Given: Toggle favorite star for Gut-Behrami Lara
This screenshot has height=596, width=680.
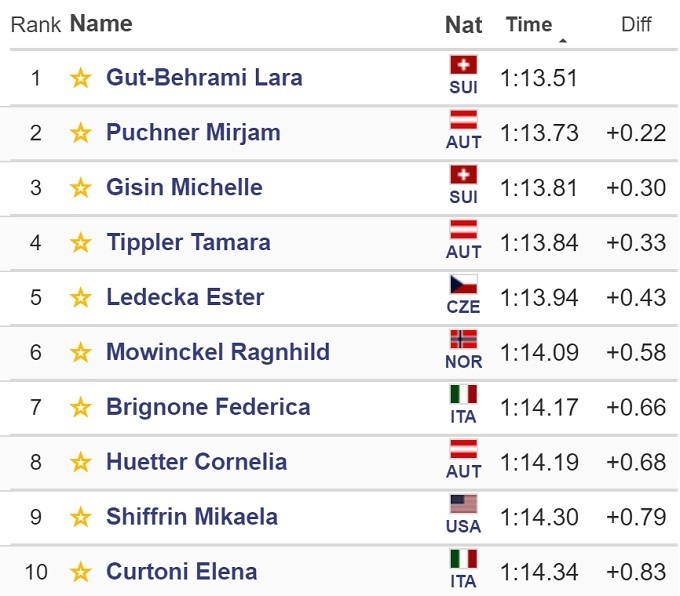Looking at the screenshot, I should 81,78.
